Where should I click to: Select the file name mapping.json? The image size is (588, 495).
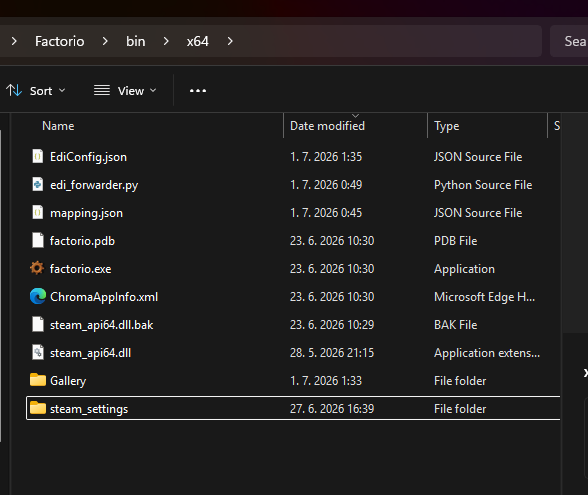point(86,213)
